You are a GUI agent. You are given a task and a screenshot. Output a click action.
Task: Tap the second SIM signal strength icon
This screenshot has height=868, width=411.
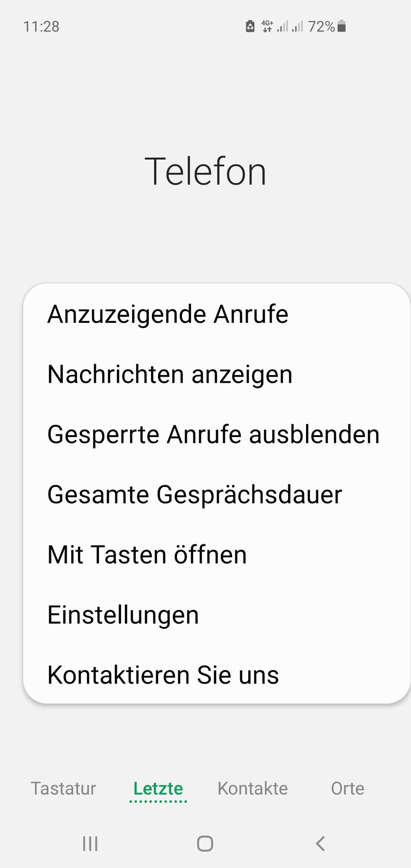point(297,26)
